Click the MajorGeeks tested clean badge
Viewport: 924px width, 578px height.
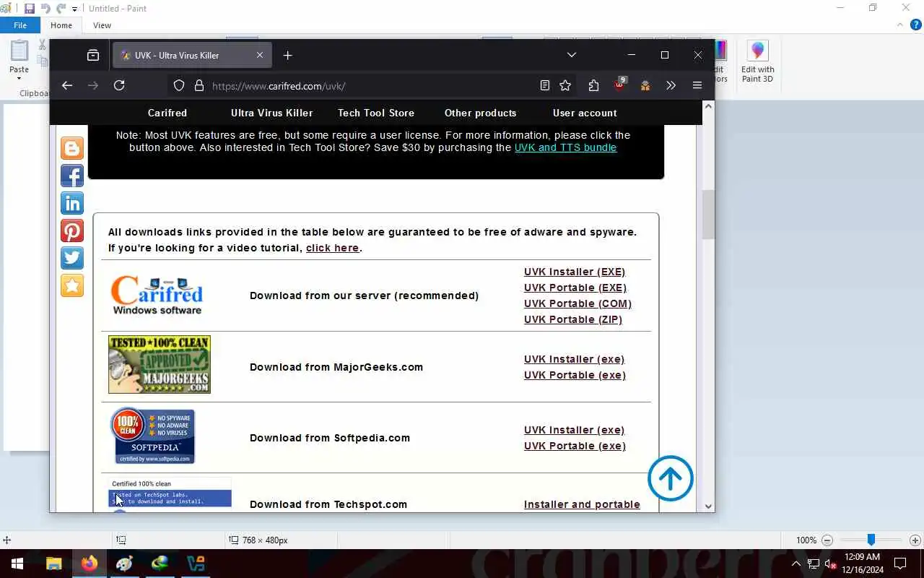(x=160, y=365)
